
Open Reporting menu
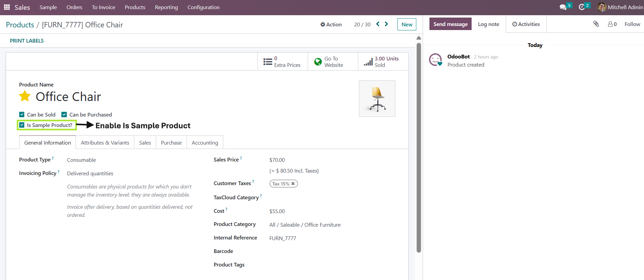click(166, 7)
